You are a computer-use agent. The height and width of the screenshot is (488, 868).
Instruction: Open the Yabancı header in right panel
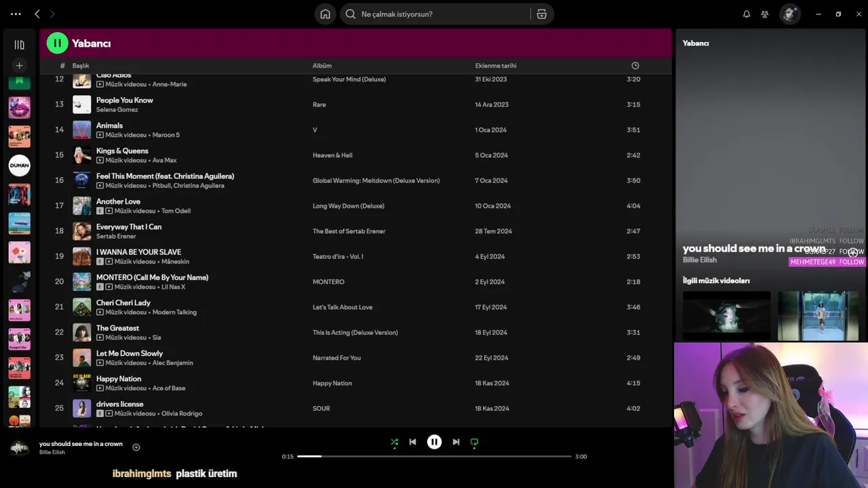[696, 43]
